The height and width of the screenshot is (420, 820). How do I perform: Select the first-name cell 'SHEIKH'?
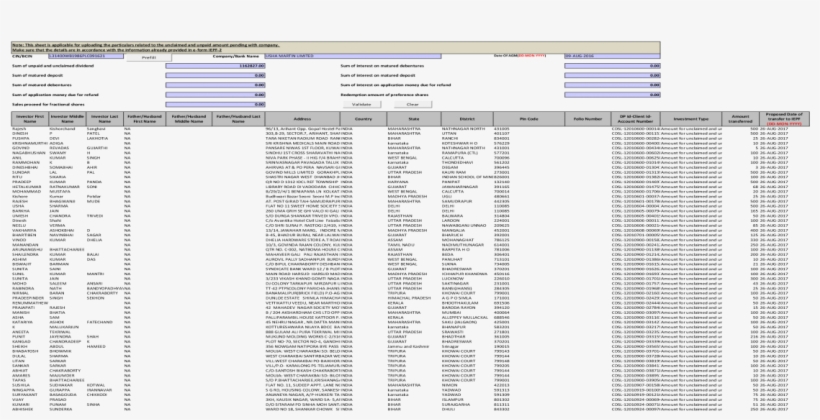(30, 346)
